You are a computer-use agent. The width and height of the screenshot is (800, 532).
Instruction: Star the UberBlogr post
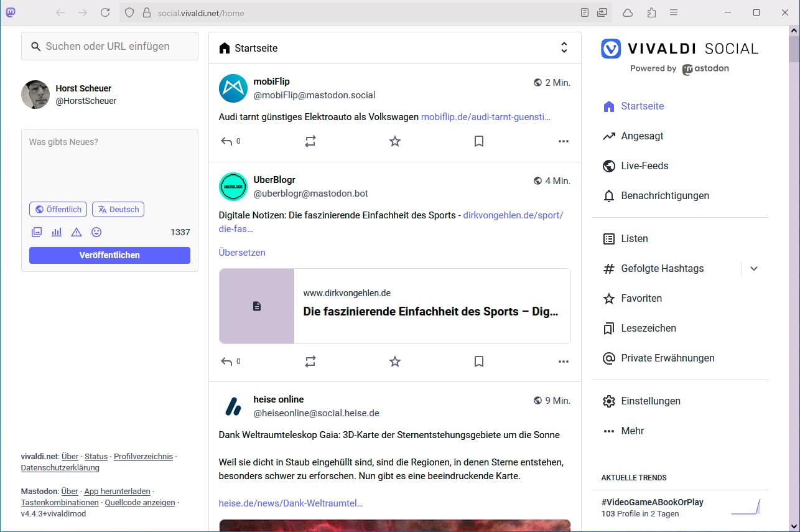[395, 361]
